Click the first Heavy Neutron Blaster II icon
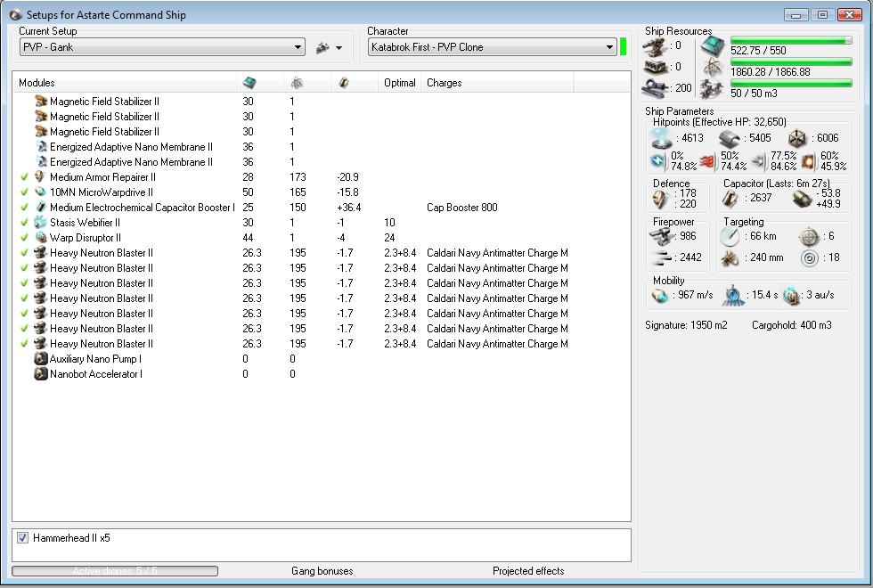Image resolution: width=873 pixels, height=588 pixels. [40, 252]
